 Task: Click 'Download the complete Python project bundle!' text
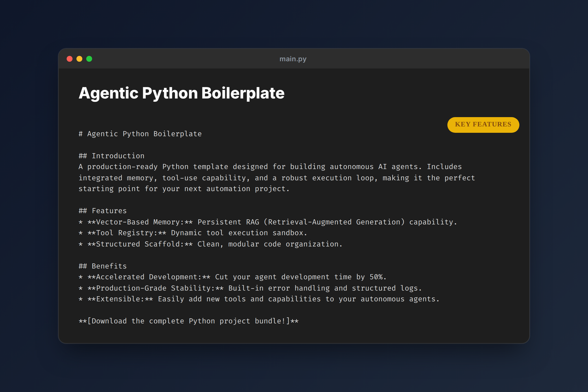tap(188, 321)
